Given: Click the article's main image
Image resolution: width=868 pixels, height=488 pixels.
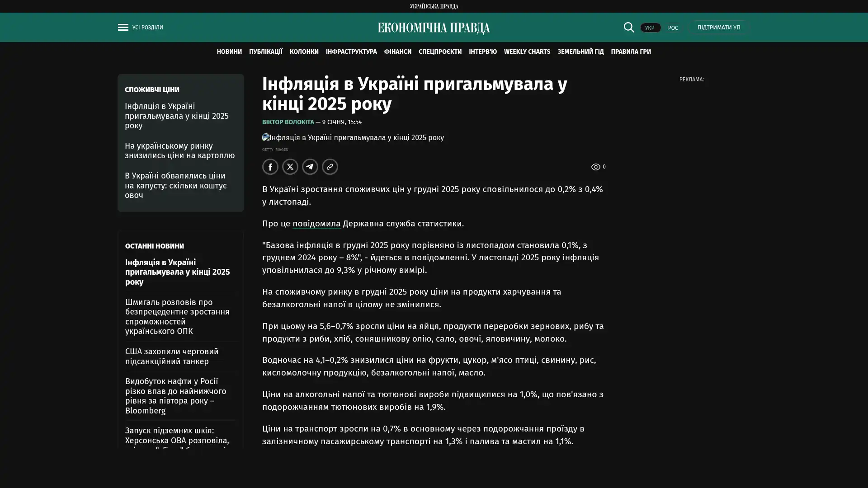Looking at the screenshot, I should pos(353,137).
